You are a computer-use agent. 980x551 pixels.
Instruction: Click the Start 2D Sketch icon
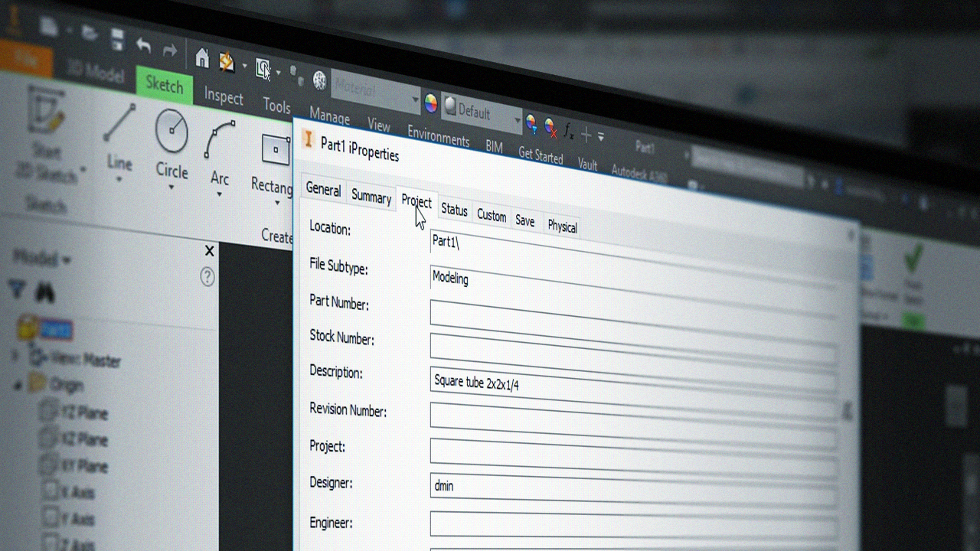point(47,111)
